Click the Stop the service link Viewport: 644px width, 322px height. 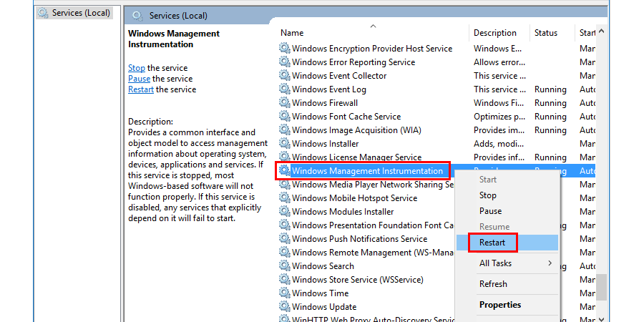point(137,68)
